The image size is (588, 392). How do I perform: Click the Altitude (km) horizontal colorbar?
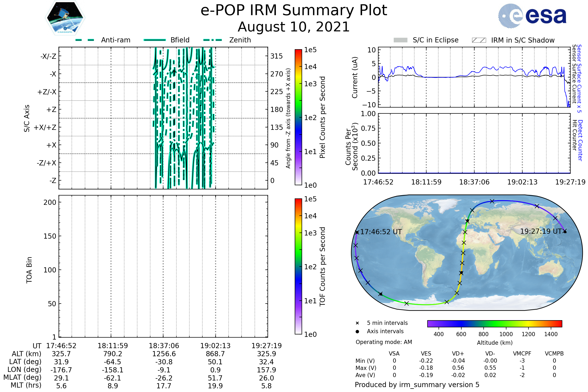pyautogui.click(x=494, y=323)
